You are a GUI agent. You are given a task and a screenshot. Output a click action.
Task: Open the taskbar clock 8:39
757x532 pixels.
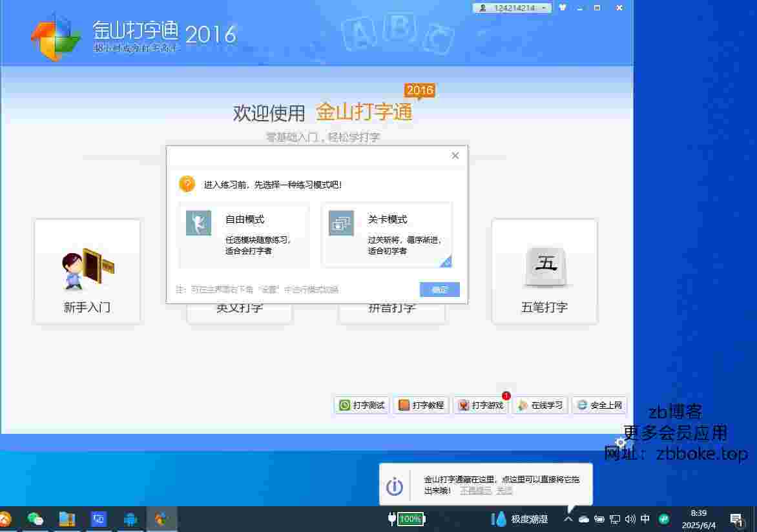coord(699,519)
